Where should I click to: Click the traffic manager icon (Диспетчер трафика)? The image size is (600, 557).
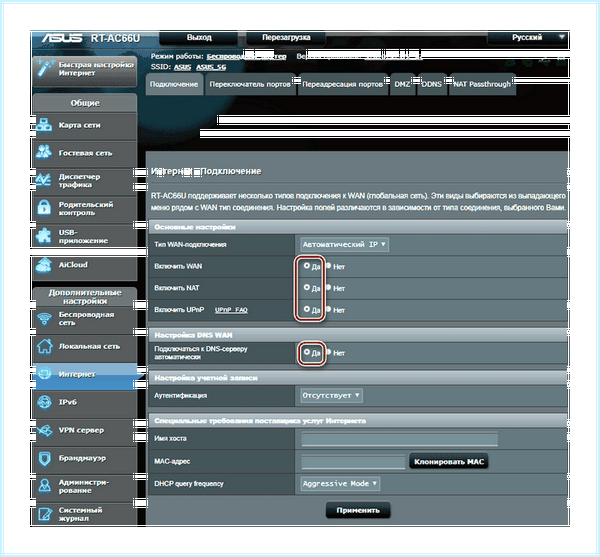pos(44,180)
